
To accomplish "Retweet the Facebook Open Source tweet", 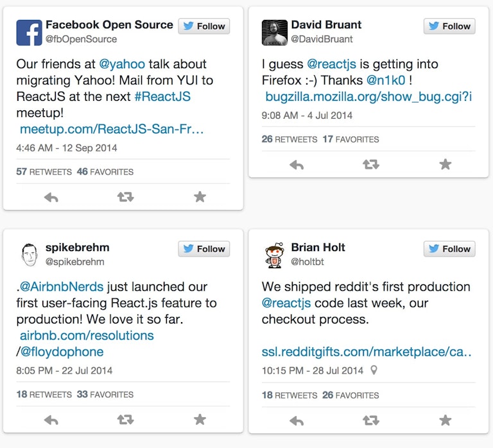I will [x=126, y=197].
